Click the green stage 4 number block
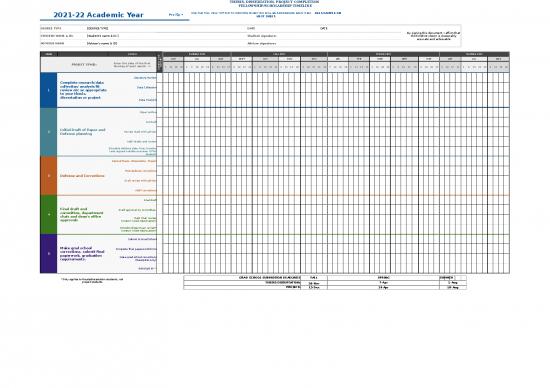Viewport: 550px width, 388px height. [48, 215]
